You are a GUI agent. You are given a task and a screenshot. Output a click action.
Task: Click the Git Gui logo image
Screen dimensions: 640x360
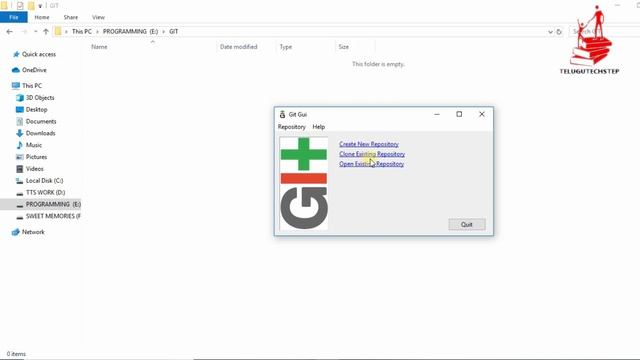tap(304, 183)
